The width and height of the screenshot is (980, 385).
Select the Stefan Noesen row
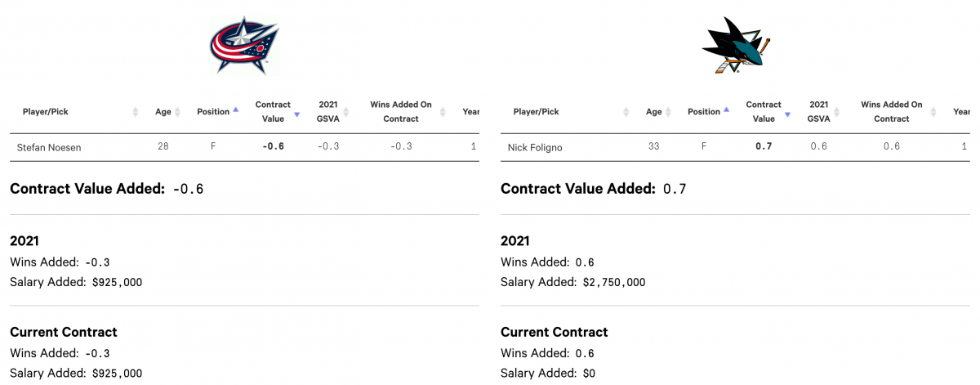point(244,147)
